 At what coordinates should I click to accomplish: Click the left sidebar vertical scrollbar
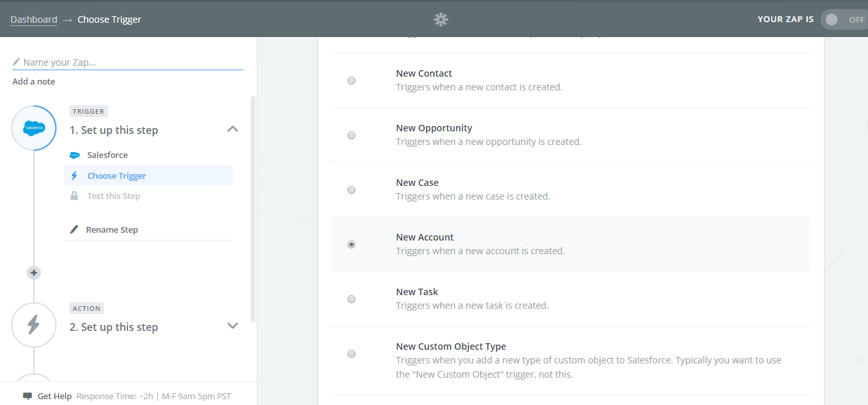click(253, 208)
